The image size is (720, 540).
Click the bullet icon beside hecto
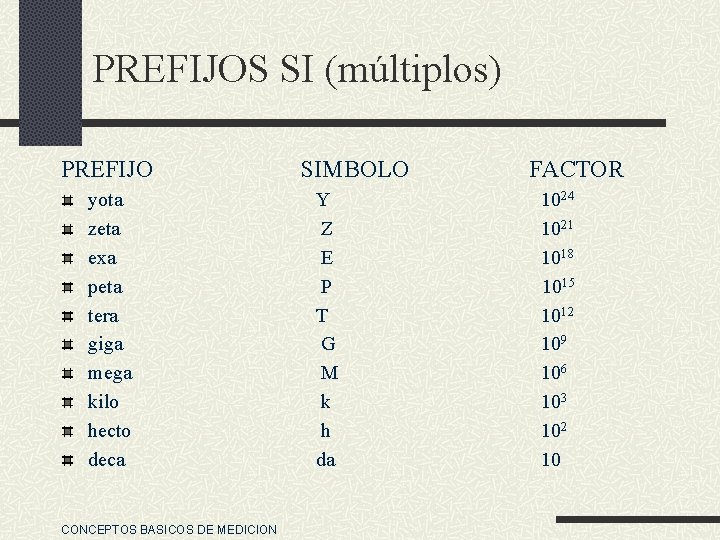click(68, 432)
